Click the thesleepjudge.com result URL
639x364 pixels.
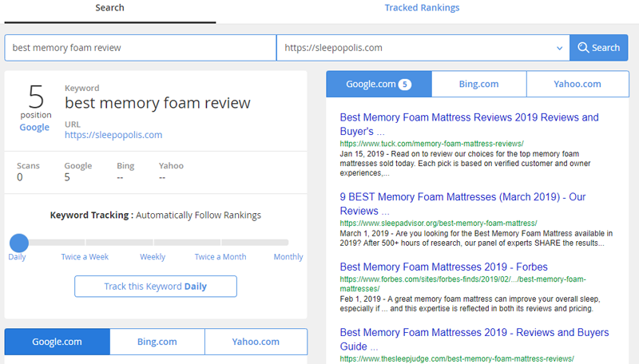pyautogui.click(x=457, y=358)
